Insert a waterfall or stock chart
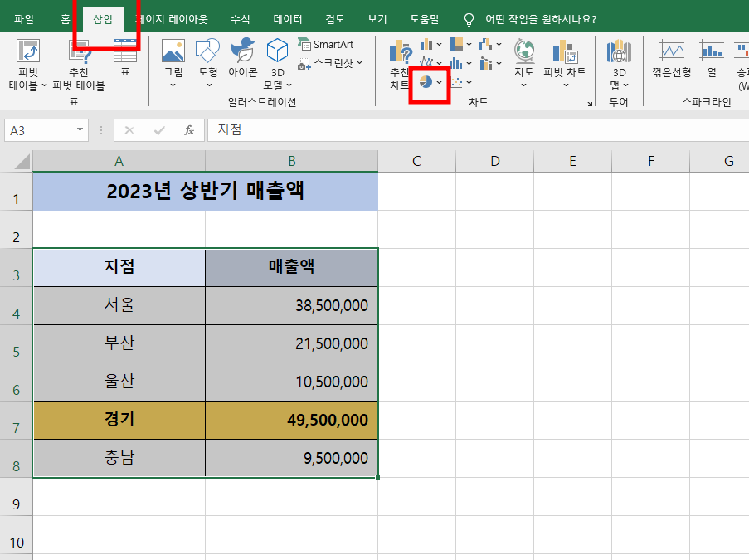Viewport: 749px width, 560px height. tap(486, 45)
